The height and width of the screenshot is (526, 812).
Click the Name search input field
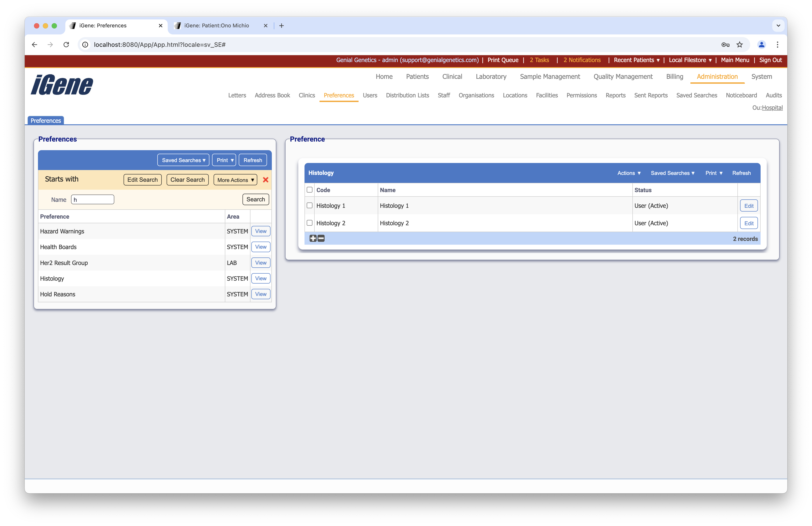(x=92, y=200)
